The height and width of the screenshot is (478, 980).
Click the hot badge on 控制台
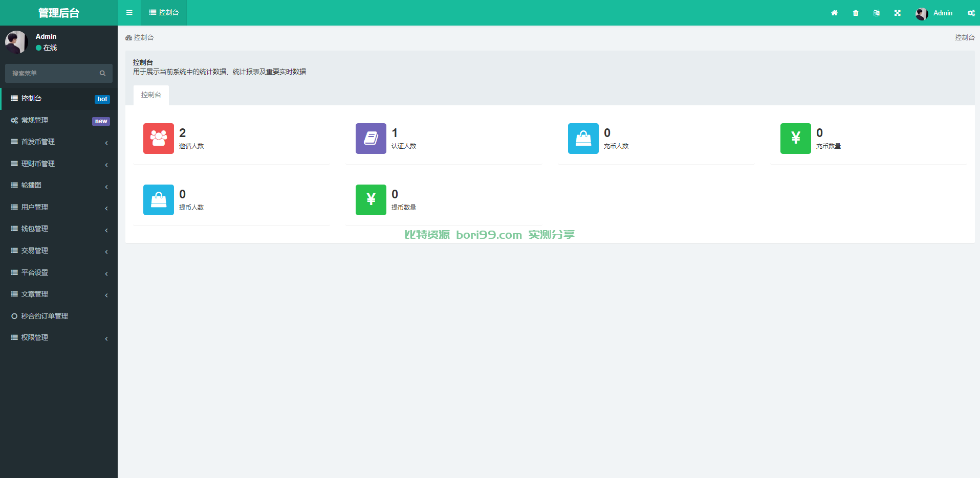(x=102, y=99)
